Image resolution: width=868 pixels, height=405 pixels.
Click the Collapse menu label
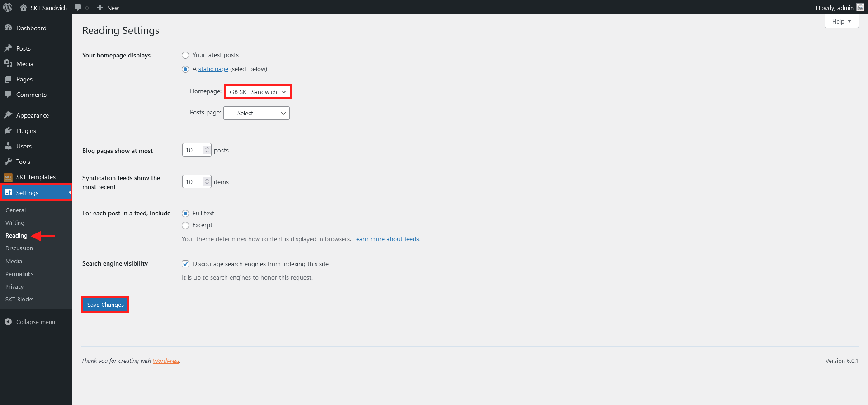click(36, 322)
